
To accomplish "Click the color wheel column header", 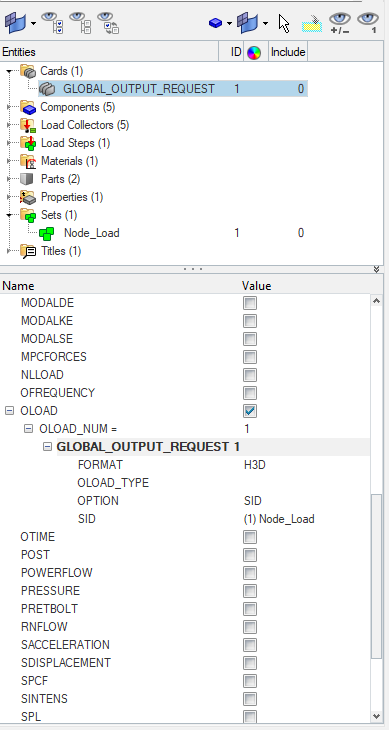I will (254, 52).
